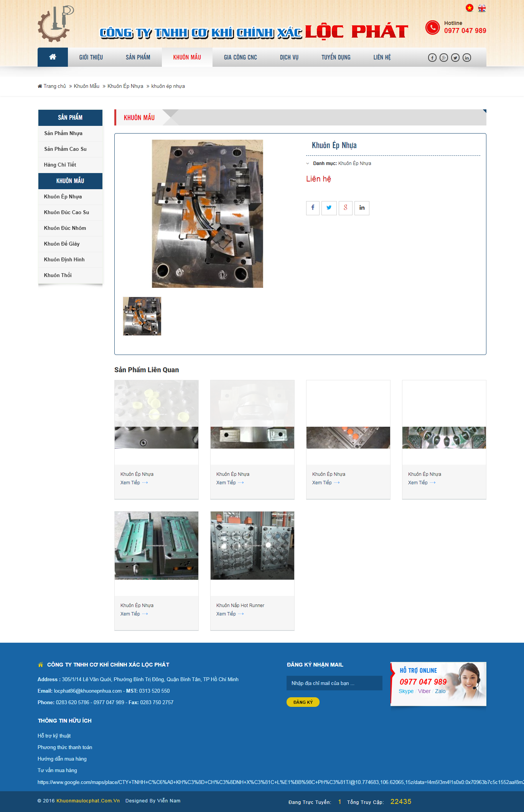Select Khuôn Đúc Cao Su in sidebar

[70, 213]
